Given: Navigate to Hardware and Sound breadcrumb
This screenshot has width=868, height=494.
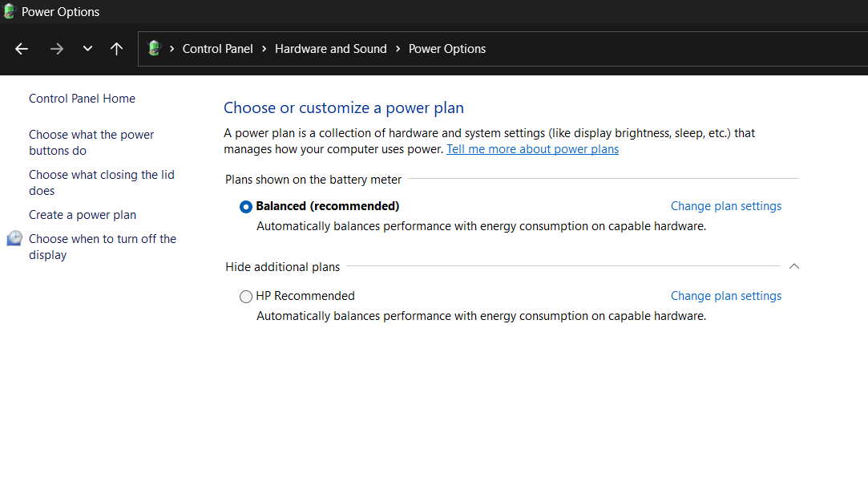Looking at the screenshot, I should [330, 49].
